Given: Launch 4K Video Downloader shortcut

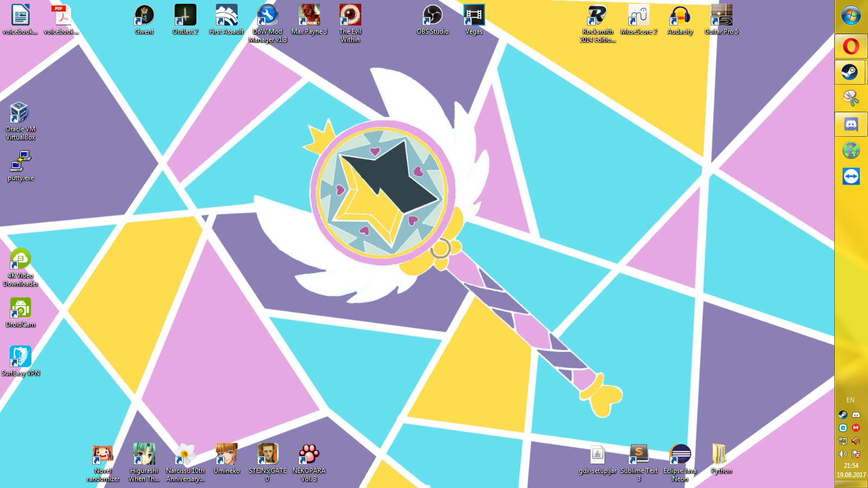Looking at the screenshot, I should tap(21, 267).
